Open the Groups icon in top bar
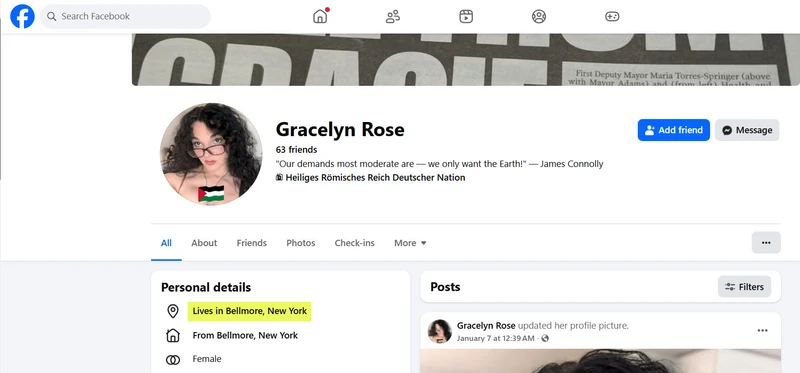This screenshot has width=800, height=373. pos(539,16)
